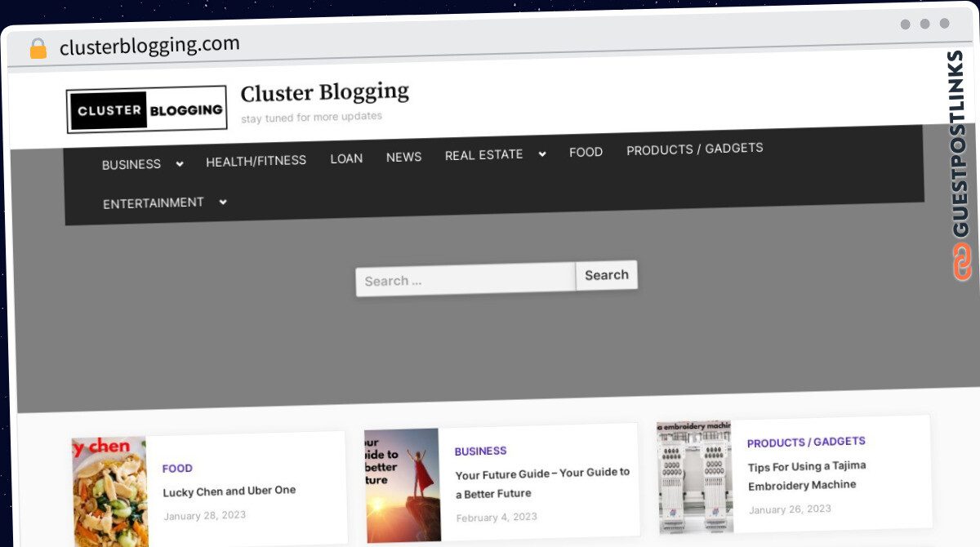Expand the Real Estate submenu chevron
980x547 pixels.
click(541, 153)
